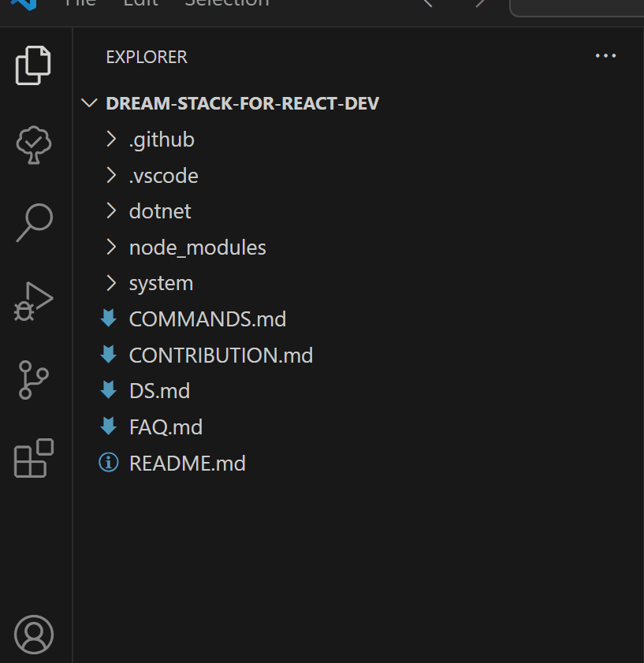Open the Accounts profile icon
Screen dimensions: 644x663
pyautogui.click(x=34, y=635)
